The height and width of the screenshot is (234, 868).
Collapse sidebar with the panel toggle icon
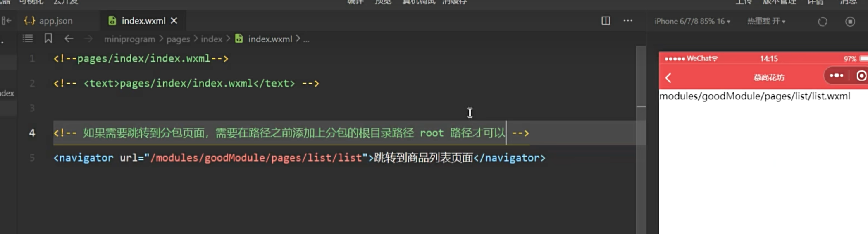7,21
